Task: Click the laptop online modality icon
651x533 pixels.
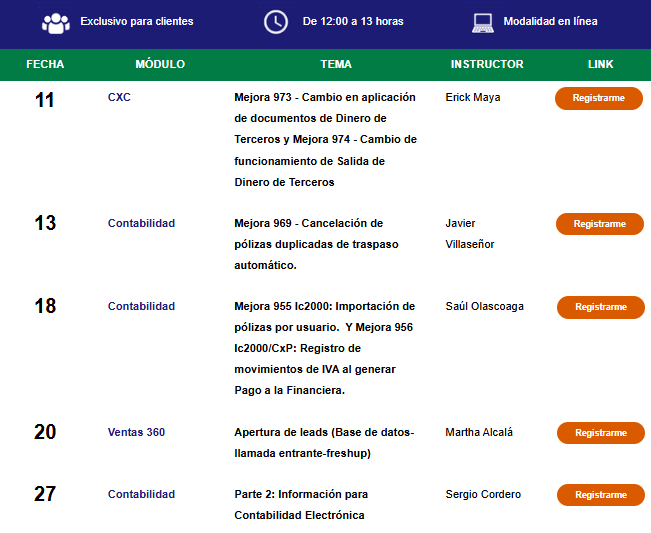Action: (x=483, y=23)
